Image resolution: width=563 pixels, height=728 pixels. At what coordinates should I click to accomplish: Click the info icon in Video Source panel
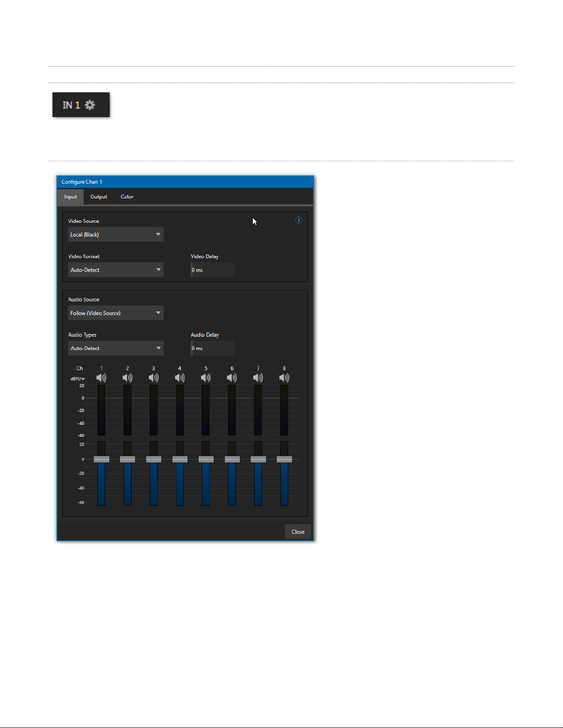[x=299, y=220]
